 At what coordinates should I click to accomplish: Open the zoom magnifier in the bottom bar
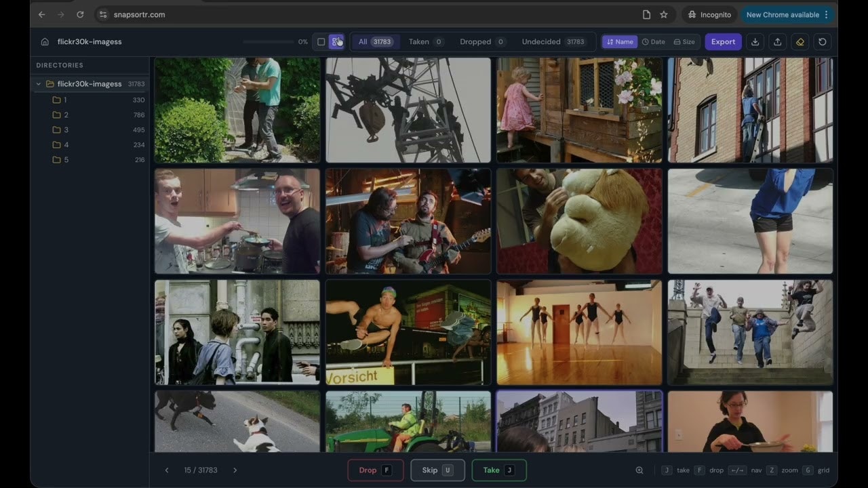pyautogui.click(x=639, y=470)
